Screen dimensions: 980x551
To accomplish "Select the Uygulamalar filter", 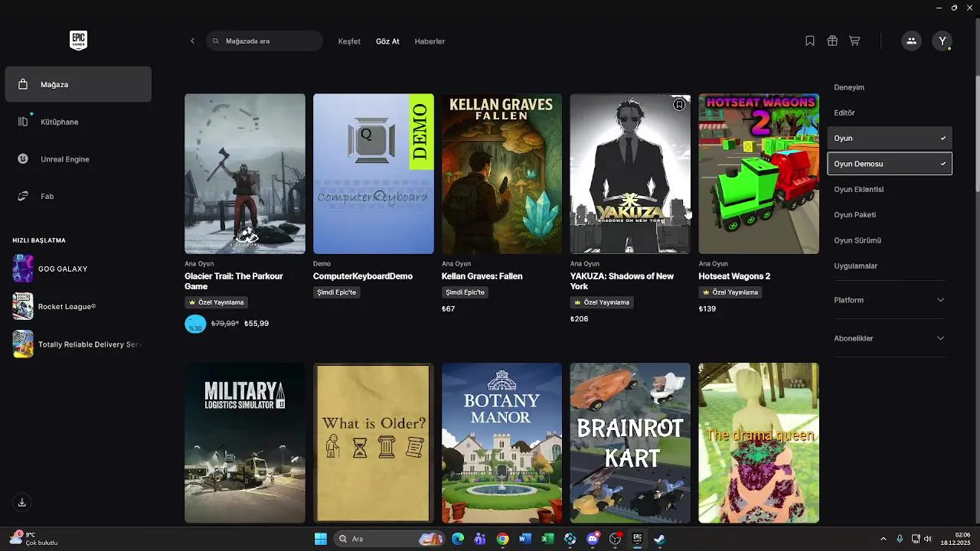I will [x=890, y=266].
